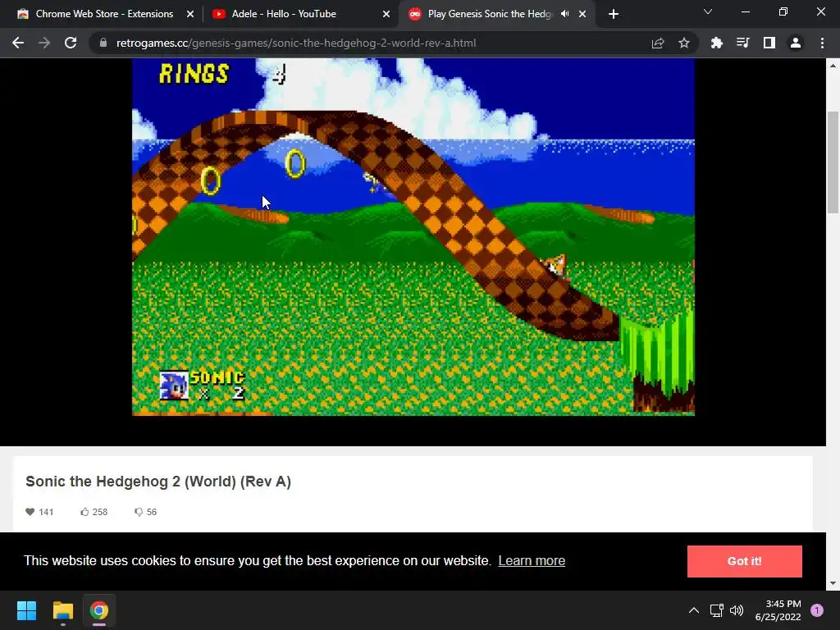Expand the tab search dropdown

tap(708, 11)
